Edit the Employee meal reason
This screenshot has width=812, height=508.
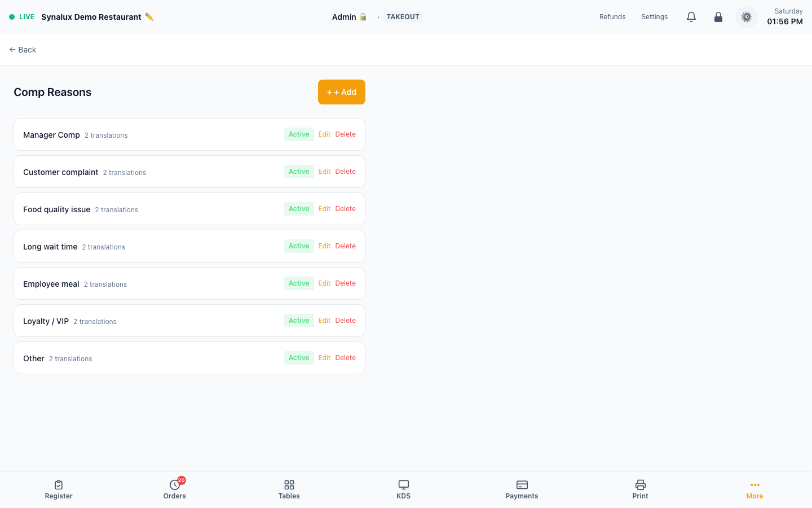click(x=324, y=283)
